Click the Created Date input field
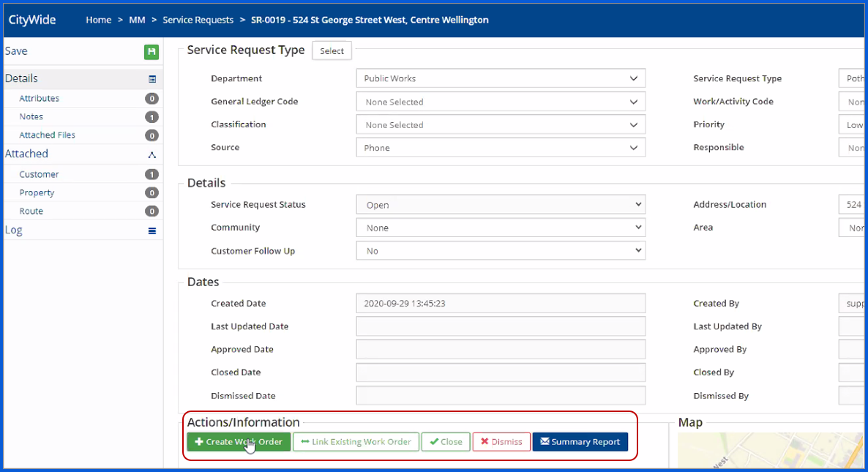This screenshot has height=472, width=868. pyautogui.click(x=501, y=304)
